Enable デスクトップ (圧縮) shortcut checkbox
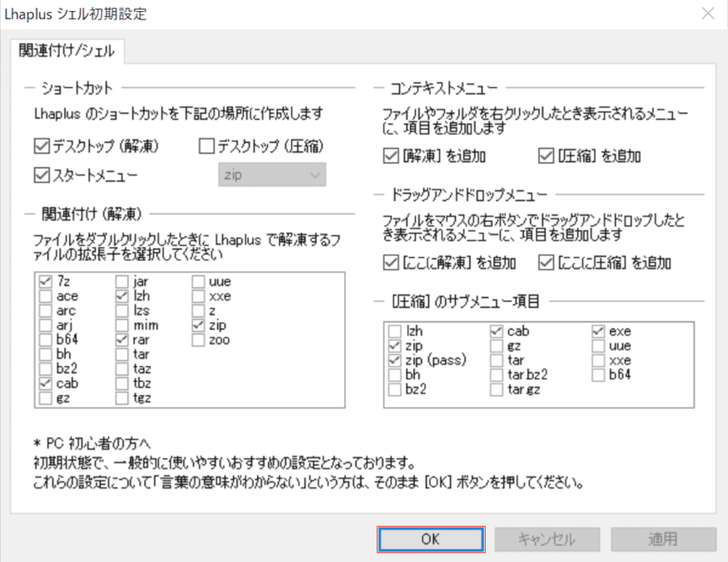 click(206, 146)
